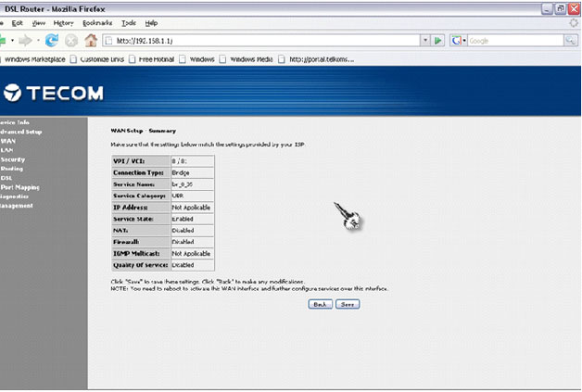Viewport: 582px width, 392px height.
Task: Select Port Mapping in the sidebar
Action: (x=20, y=187)
